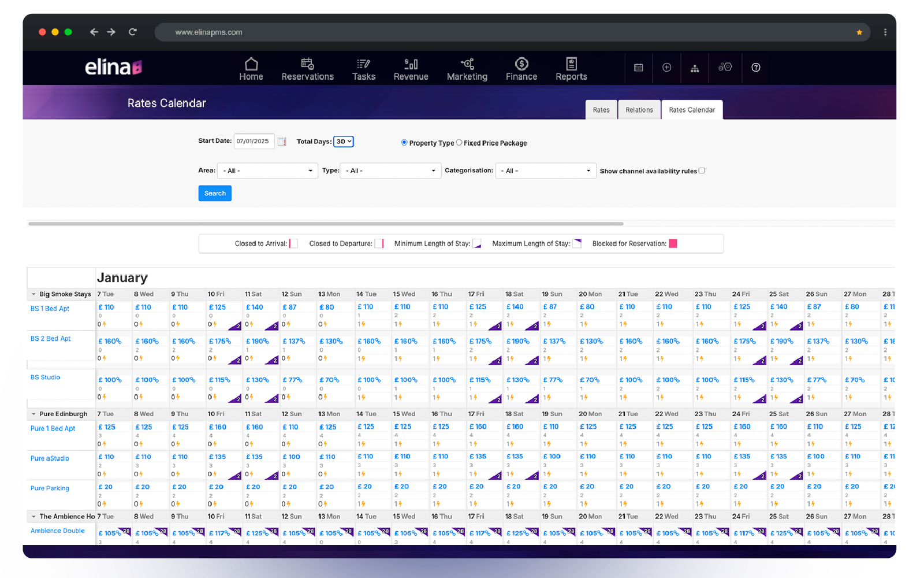Open the Total Days dropdown
The width and height of the screenshot is (924, 578).
click(344, 142)
